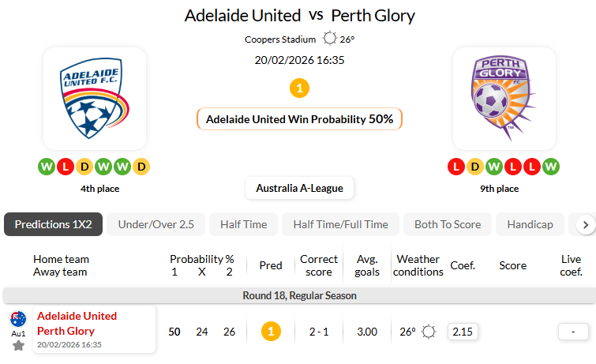This screenshot has width=596, height=364.
Task: Open the Half Time/Full Time tab
Action: pyautogui.click(x=340, y=224)
